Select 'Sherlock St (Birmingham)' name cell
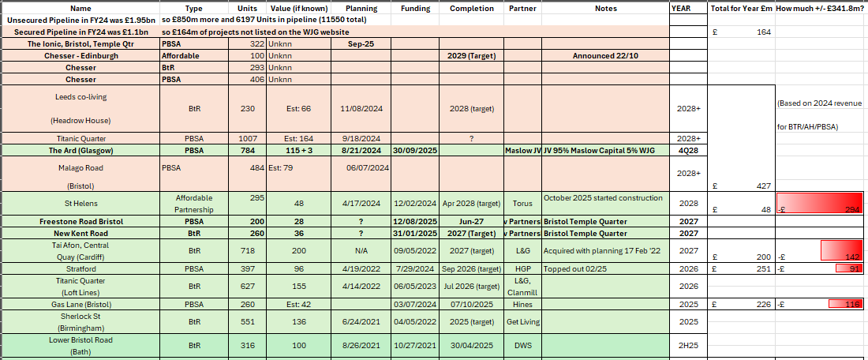 80,322
